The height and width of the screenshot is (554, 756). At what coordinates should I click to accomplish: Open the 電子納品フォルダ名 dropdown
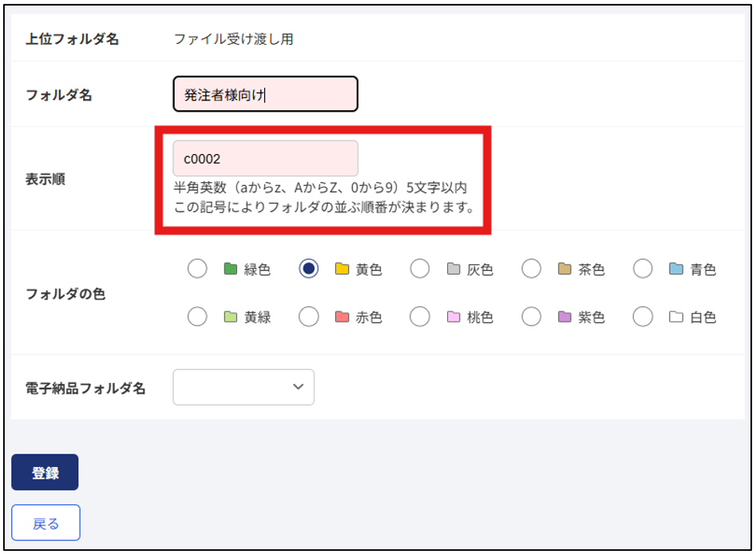point(243,386)
